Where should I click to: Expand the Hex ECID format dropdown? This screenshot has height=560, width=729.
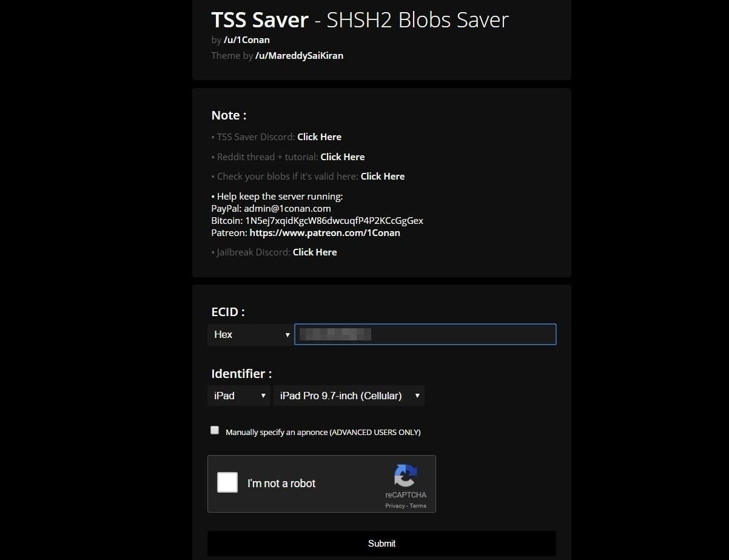pyautogui.click(x=250, y=335)
